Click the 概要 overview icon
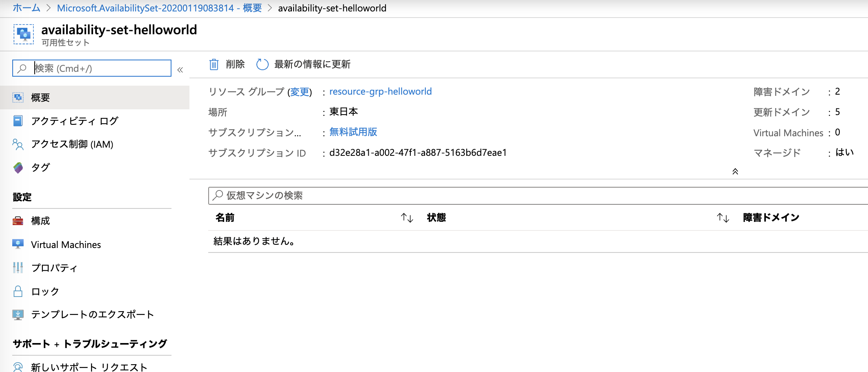Screen dimensions: 868x372 coord(18,97)
